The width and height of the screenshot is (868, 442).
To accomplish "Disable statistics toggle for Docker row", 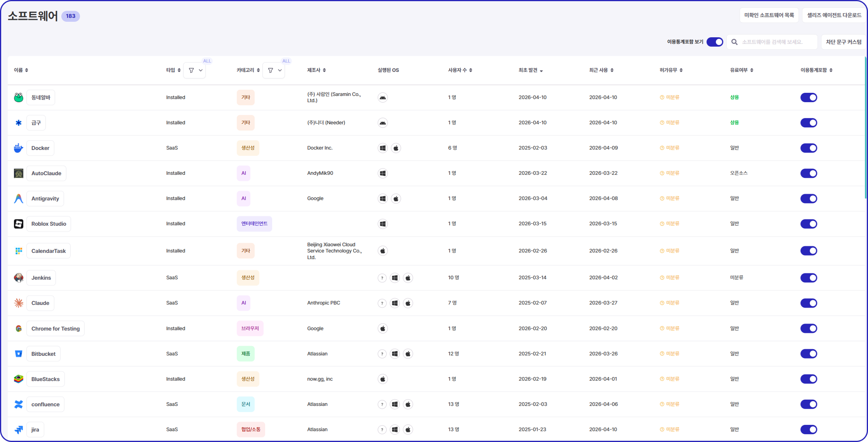I will coord(808,148).
